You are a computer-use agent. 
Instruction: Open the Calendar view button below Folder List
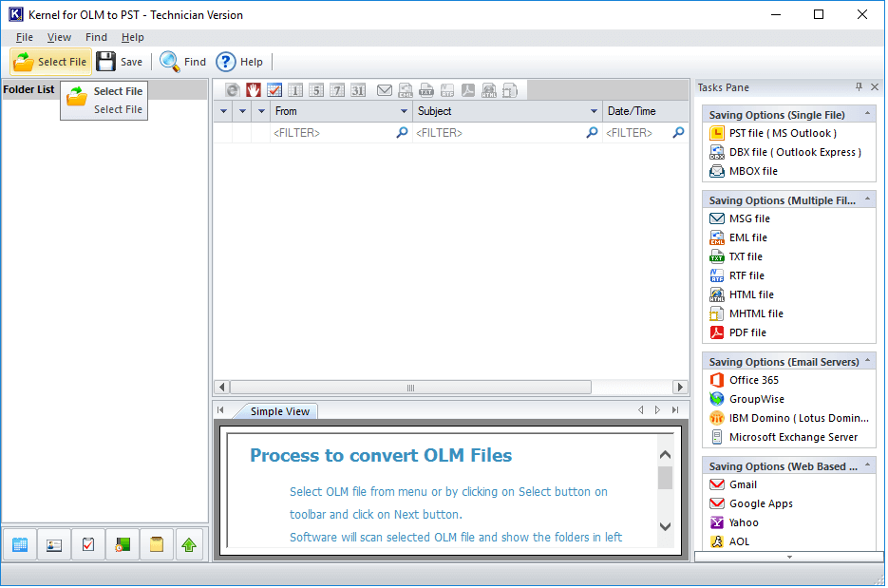20,544
